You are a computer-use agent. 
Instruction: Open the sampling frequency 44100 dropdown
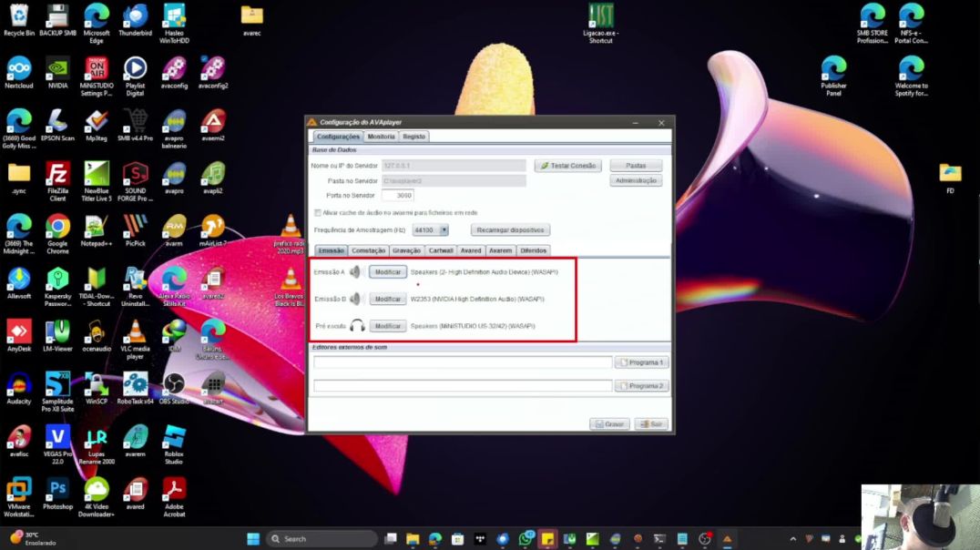(444, 230)
